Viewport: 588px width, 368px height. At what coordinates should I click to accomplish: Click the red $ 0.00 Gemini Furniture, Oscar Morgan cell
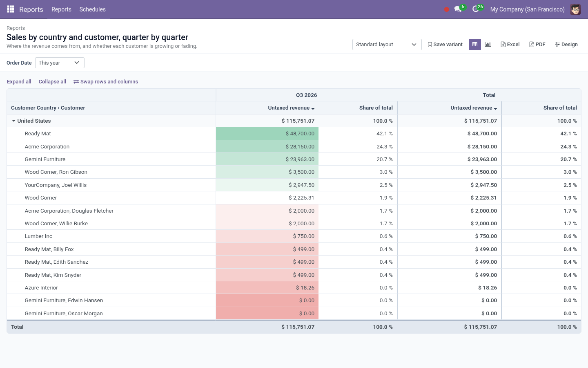[x=267, y=313]
